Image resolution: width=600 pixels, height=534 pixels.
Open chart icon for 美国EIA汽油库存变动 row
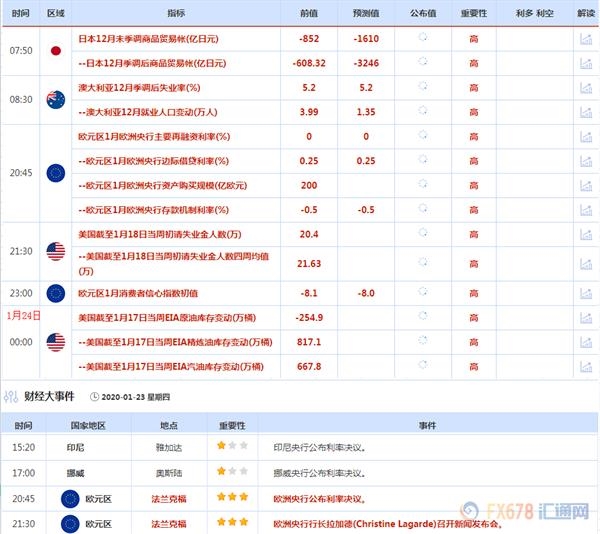pyautogui.click(x=585, y=366)
